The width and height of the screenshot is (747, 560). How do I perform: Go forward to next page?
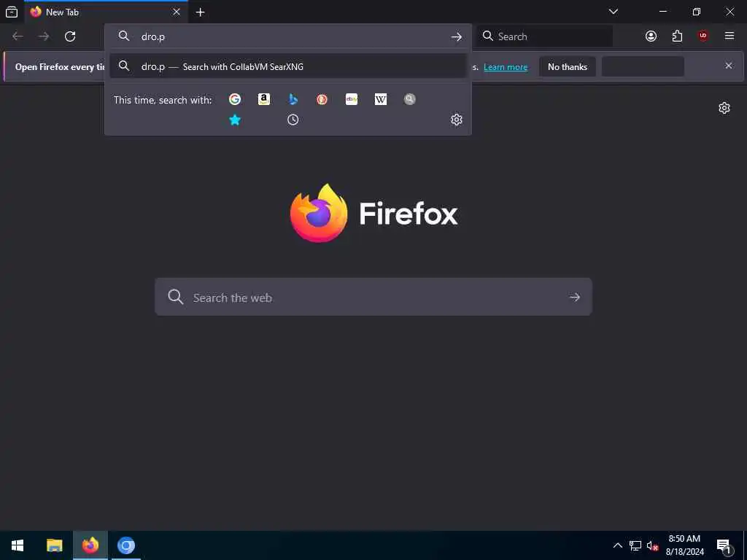[x=44, y=36]
